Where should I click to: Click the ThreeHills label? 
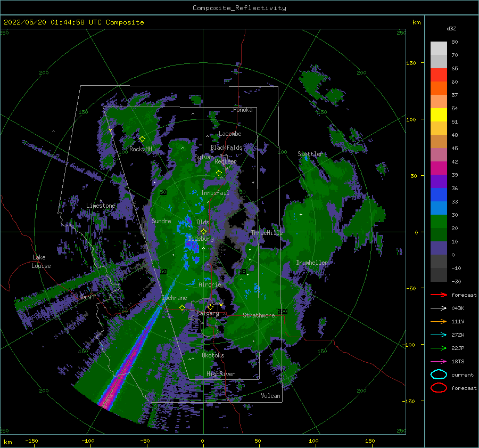click(267, 233)
